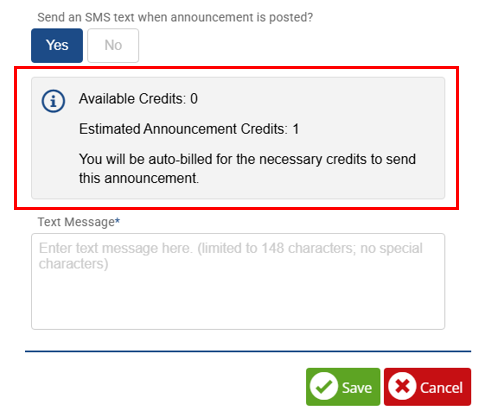This screenshot has height=411, width=479.
Task: Click the word Save on green button
Action: 357,388
